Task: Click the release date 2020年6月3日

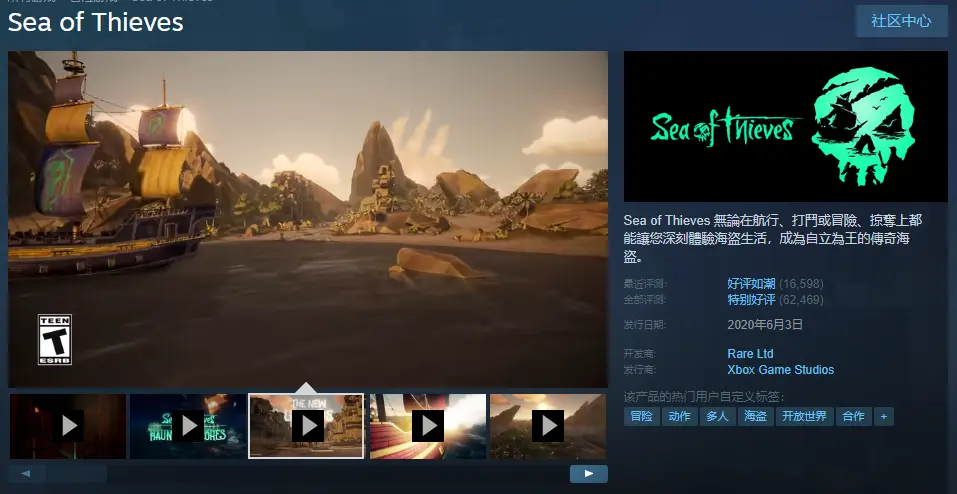Action: 765,325
